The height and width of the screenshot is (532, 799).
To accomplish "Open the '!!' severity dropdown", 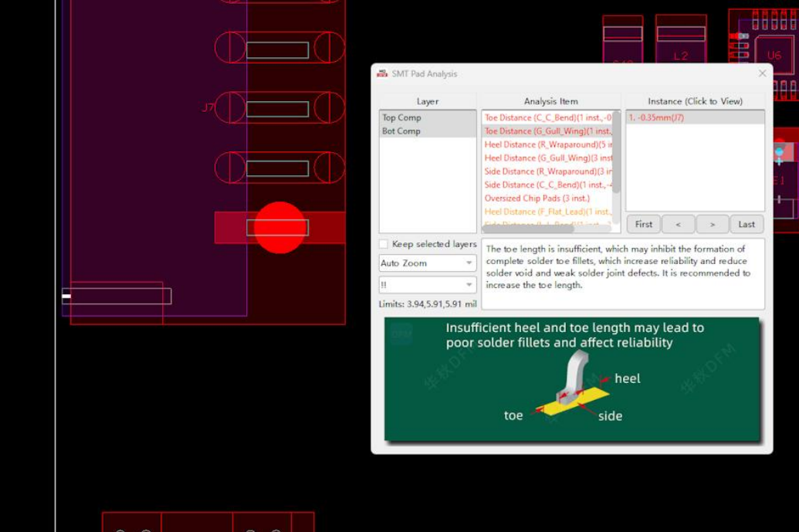I will pyautogui.click(x=427, y=285).
